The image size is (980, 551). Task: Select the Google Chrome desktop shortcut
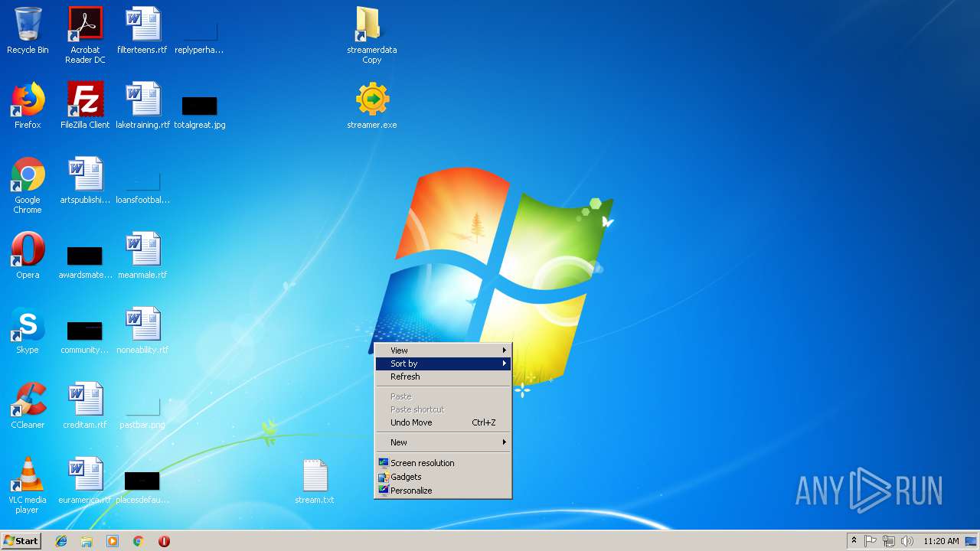point(28,185)
